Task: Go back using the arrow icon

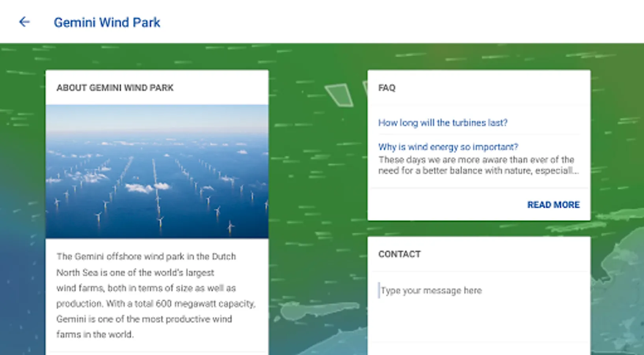Action: (x=24, y=22)
